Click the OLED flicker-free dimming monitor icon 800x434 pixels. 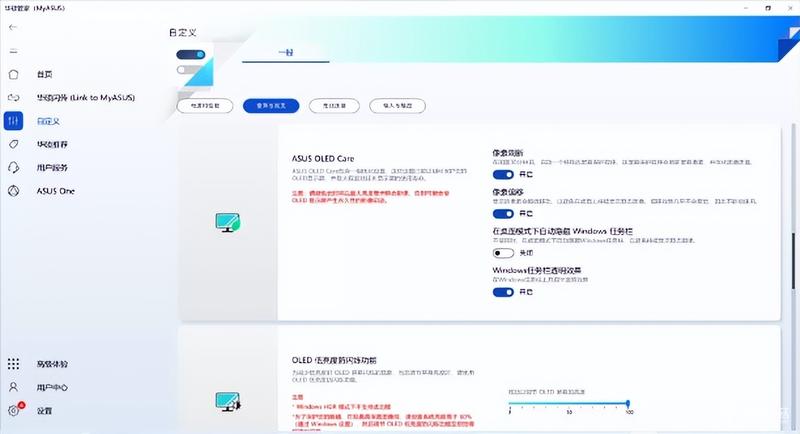[x=228, y=401]
